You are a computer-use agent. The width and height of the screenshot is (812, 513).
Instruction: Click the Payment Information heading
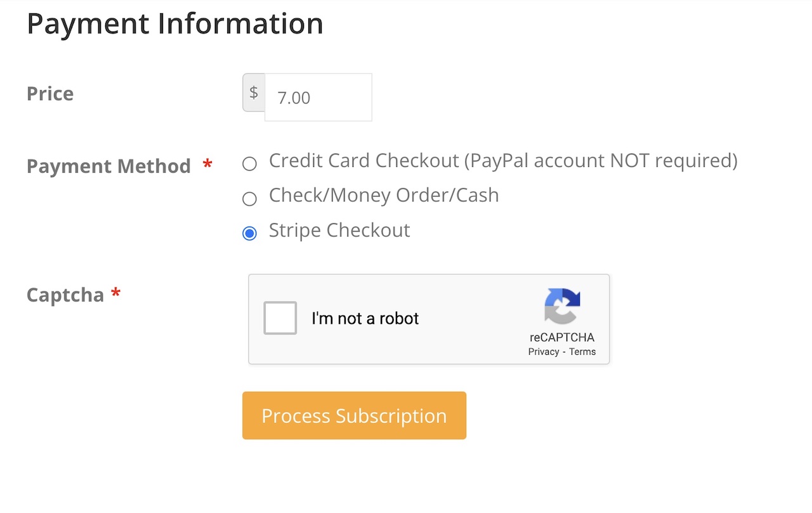[175, 23]
